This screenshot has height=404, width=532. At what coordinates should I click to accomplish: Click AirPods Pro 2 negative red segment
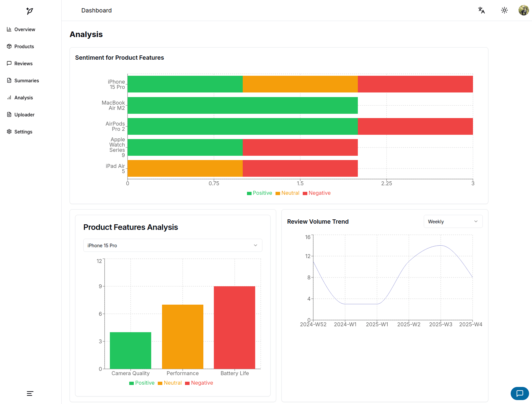click(x=415, y=126)
